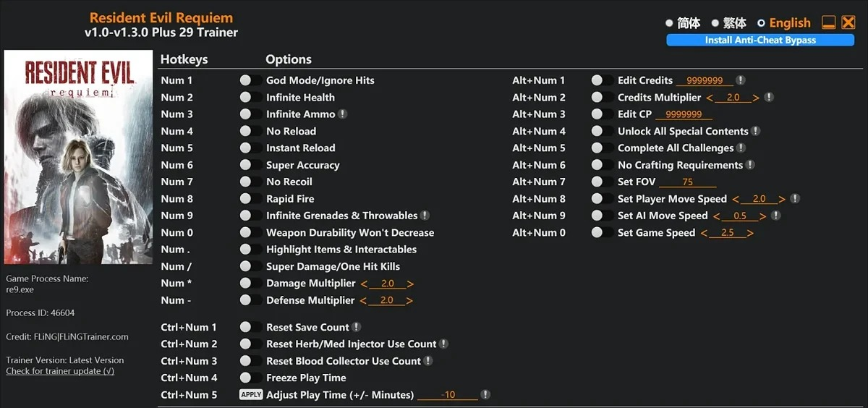The image size is (868, 408).
Task: Close the trainer with the orange X
Action: point(848,23)
